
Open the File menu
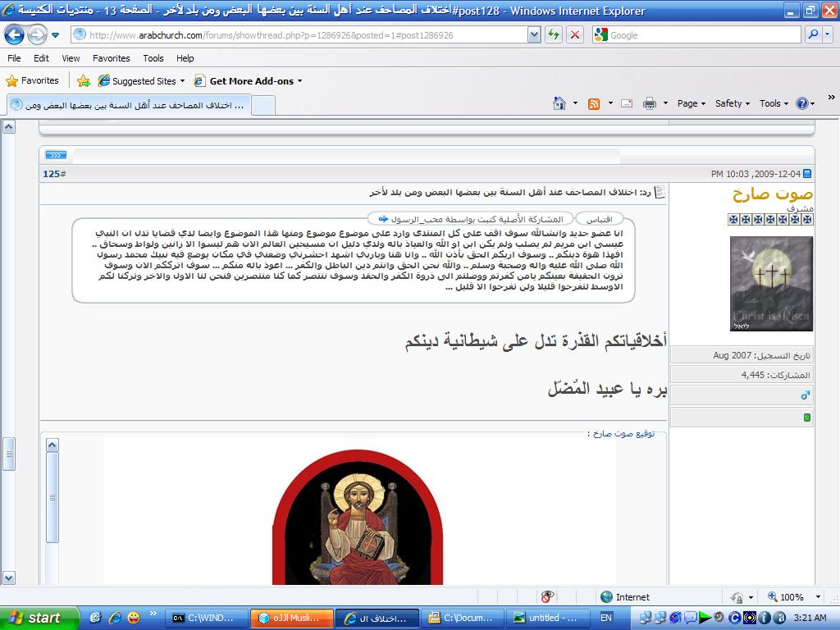coord(15,58)
